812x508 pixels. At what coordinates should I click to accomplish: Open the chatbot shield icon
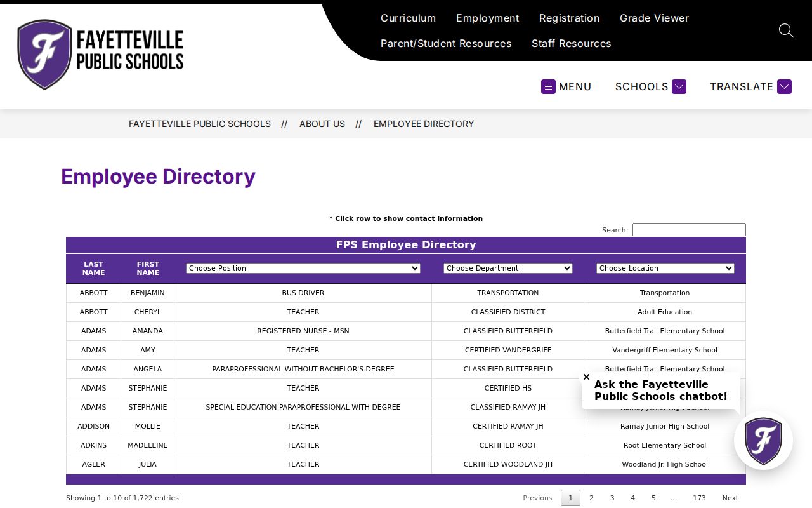point(763,441)
